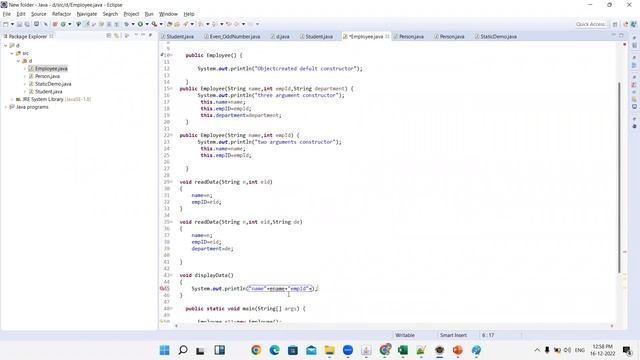Select StaticDemo.java in Package Explorer

tap(50, 84)
